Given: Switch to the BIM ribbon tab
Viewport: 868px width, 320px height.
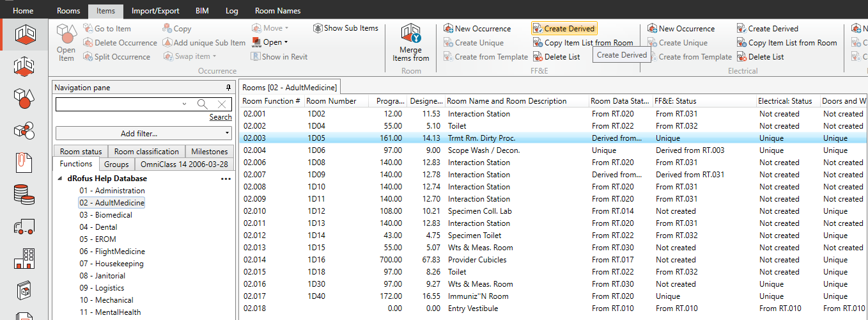Looking at the screenshot, I should (203, 11).
